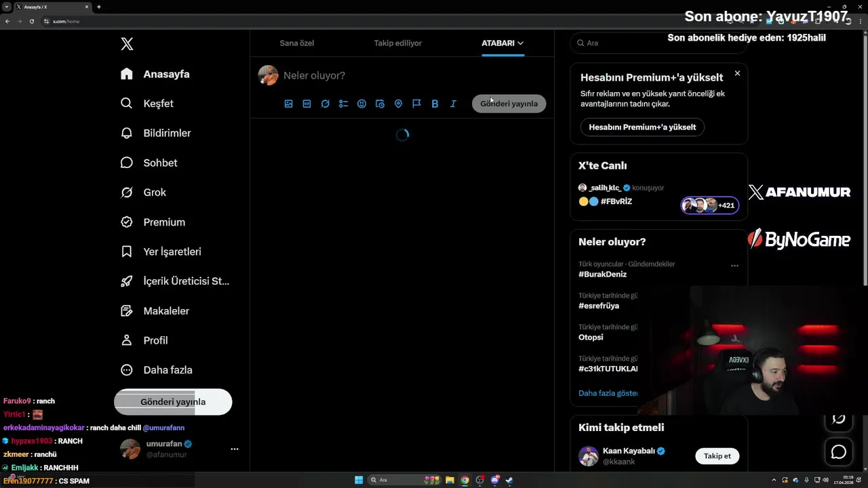Add a poll to the post

click(x=343, y=104)
